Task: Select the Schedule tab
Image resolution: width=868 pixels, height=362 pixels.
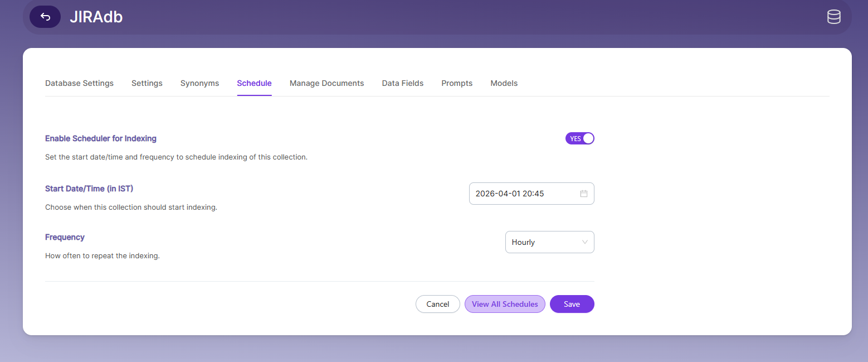Action: click(254, 83)
